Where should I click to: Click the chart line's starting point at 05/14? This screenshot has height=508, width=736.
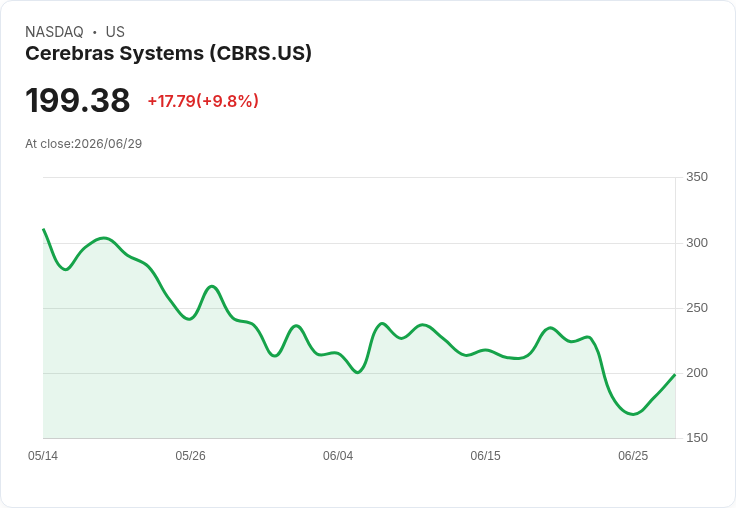tap(43, 229)
